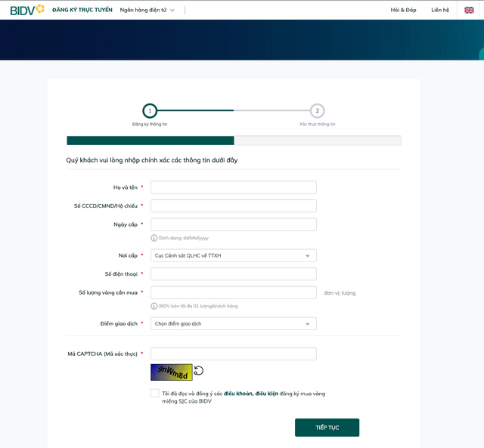Click the label Đăng ký thông tin

coord(150,124)
